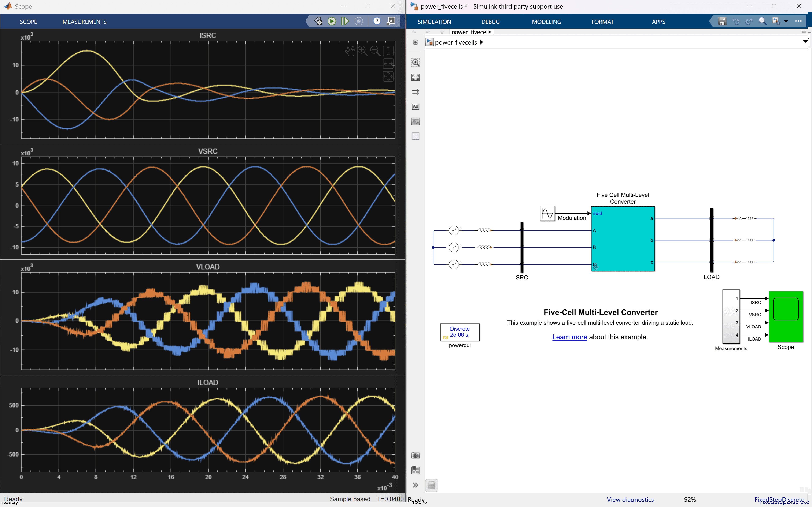Open Scope help with the question mark icon

pos(376,21)
